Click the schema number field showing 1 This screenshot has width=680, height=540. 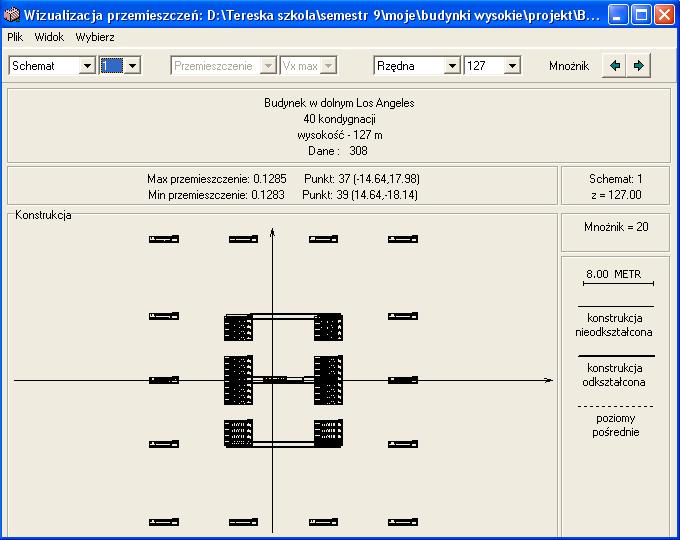point(112,66)
